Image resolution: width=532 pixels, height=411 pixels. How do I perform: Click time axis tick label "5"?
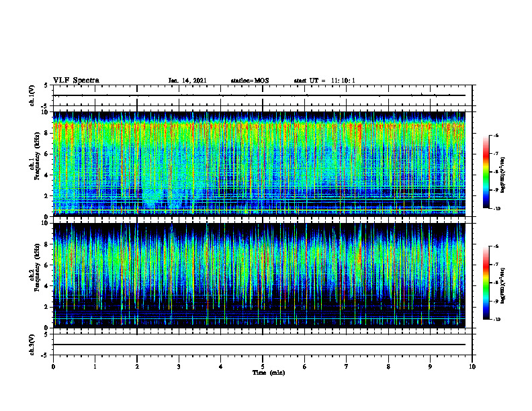pyautogui.click(x=263, y=366)
